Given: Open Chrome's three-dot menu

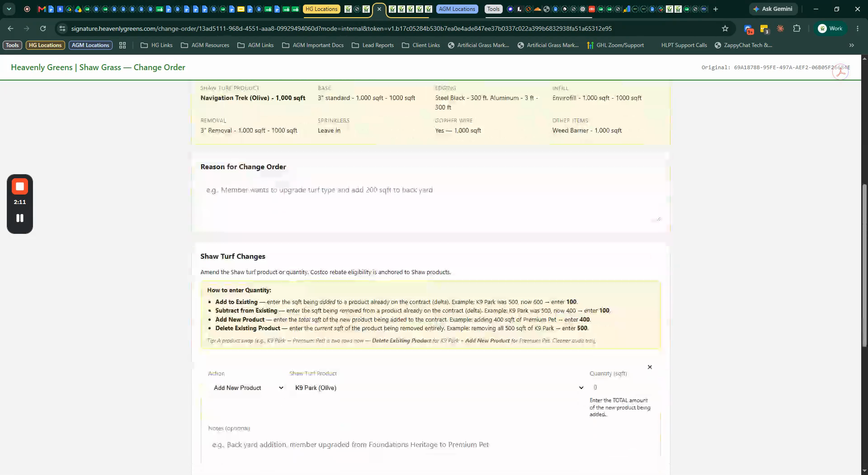Looking at the screenshot, I should click(858, 28).
